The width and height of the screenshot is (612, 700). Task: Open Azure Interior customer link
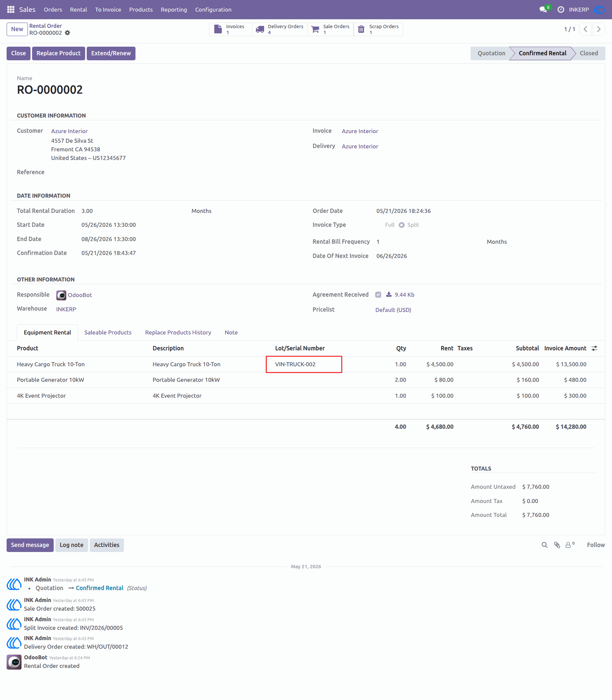pos(69,131)
